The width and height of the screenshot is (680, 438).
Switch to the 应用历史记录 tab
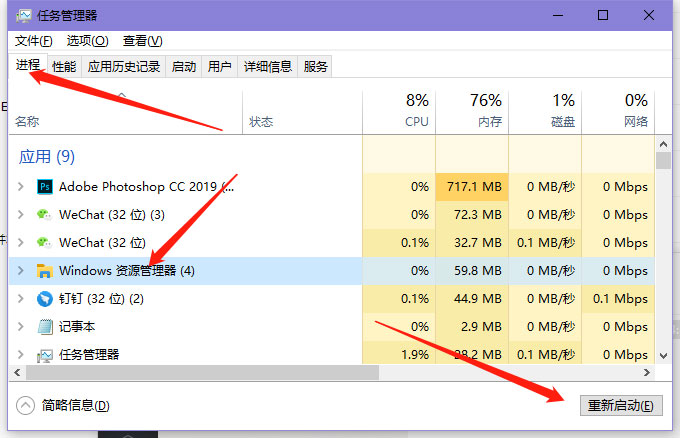coord(124,67)
